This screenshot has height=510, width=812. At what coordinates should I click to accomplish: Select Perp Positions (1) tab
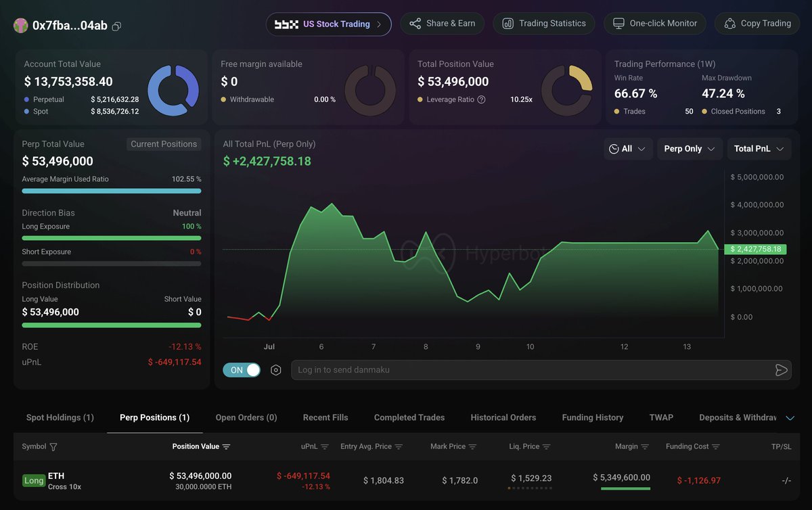click(x=154, y=417)
